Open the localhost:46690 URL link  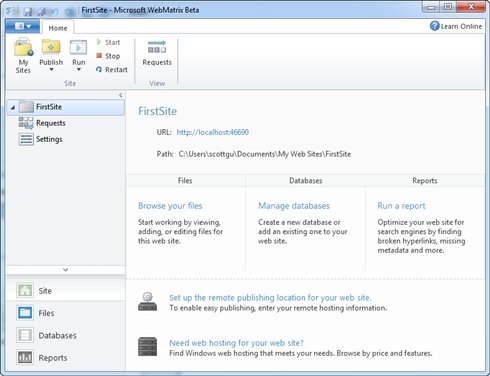coord(213,132)
